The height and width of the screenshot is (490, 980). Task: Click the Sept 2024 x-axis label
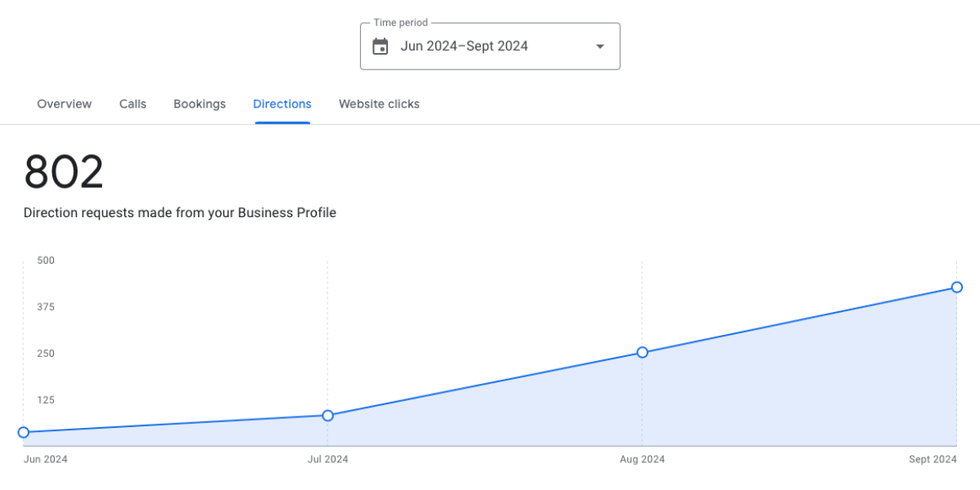coord(933,459)
